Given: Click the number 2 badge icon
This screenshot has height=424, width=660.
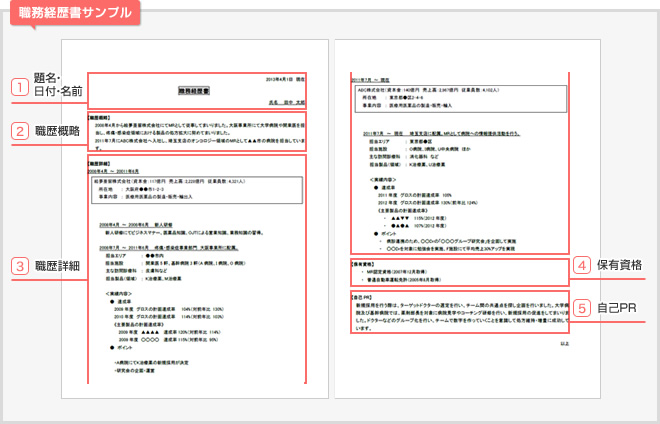Looking at the screenshot, I should [x=18, y=130].
